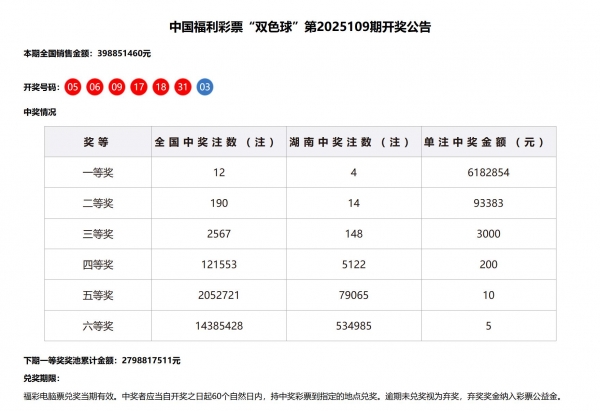
Task: Click red ball number 05
Action: pyautogui.click(x=73, y=87)
